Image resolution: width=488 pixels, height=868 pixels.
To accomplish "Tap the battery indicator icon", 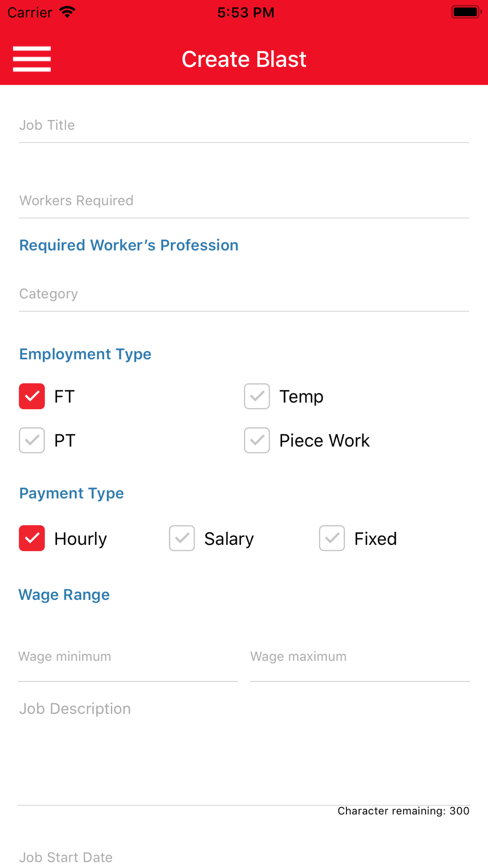I will pos(466,12).
